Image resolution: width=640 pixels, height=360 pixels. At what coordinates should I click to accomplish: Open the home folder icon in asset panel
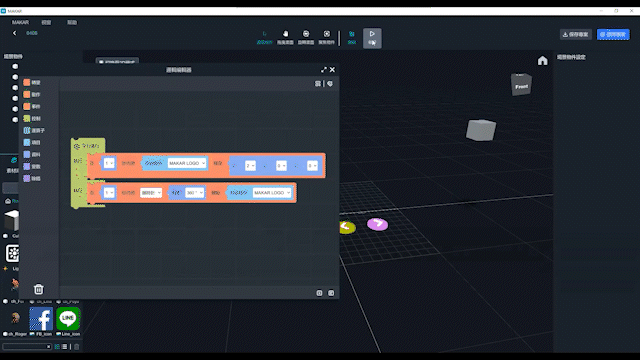tap(8, 201)
